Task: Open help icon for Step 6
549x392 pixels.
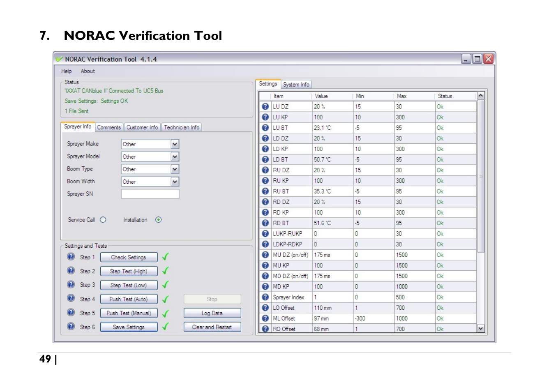Action: coord(71,327)
